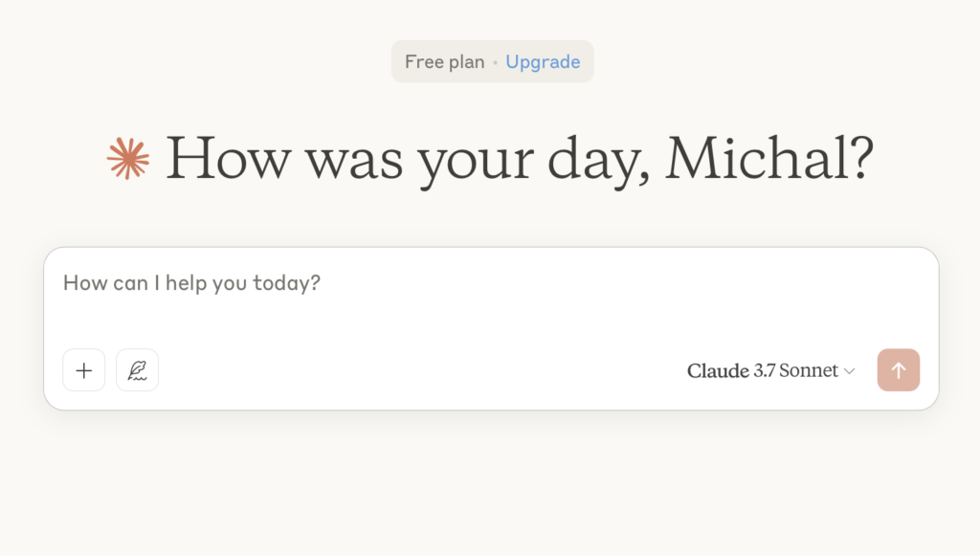Click the plus attachment icon
Image resolution: width=980 pixels, height=556 pixels.
84,369
